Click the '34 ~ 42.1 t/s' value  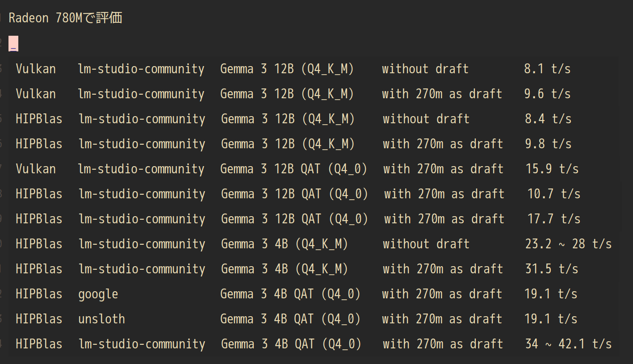coord(568,344)
